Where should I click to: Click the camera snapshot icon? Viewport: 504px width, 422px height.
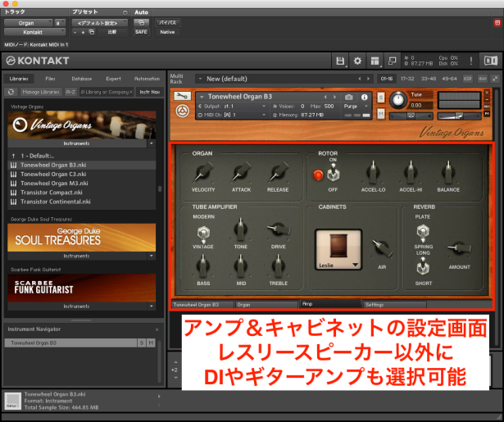point(349,97)
